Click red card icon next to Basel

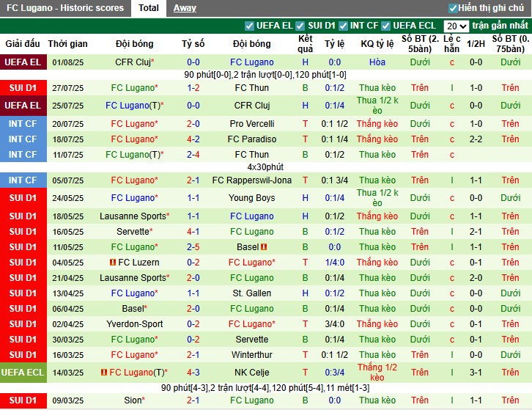click(x=264, y=247)
